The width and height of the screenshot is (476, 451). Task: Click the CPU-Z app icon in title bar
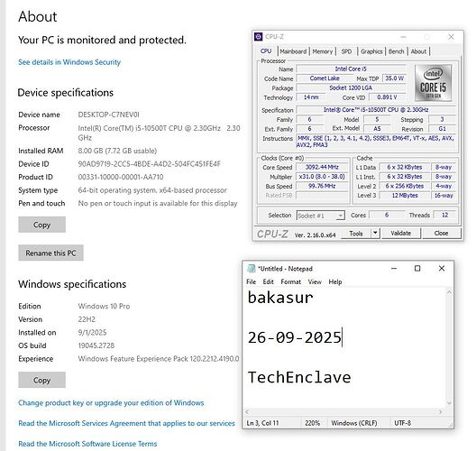(258, 37)
